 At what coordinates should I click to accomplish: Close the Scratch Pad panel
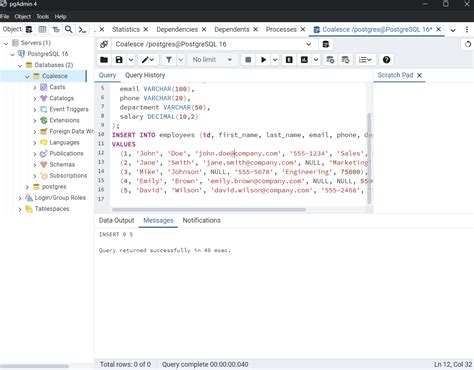pyautogui.click(x=419, y=75)
